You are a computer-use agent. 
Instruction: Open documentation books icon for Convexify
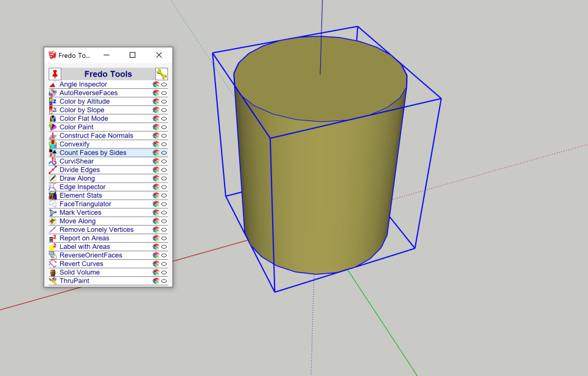point(156,144)
